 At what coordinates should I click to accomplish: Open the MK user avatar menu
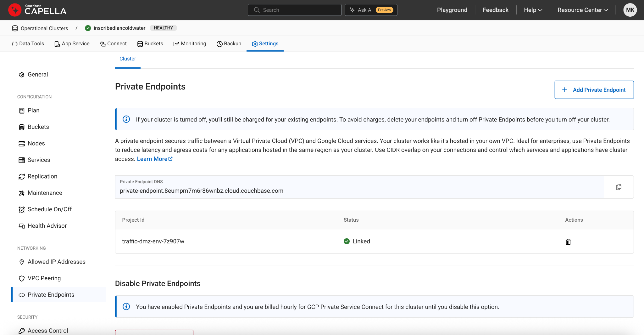[x=630, y=10]
